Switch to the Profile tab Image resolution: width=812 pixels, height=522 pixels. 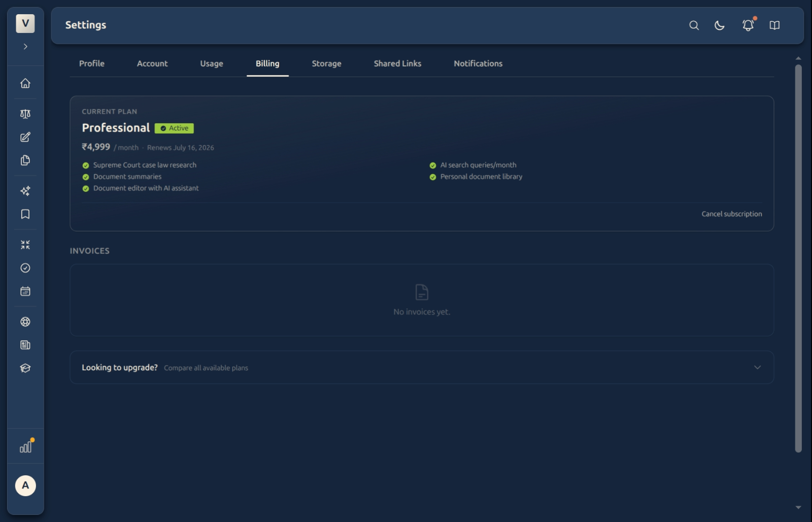pos(92,63)
